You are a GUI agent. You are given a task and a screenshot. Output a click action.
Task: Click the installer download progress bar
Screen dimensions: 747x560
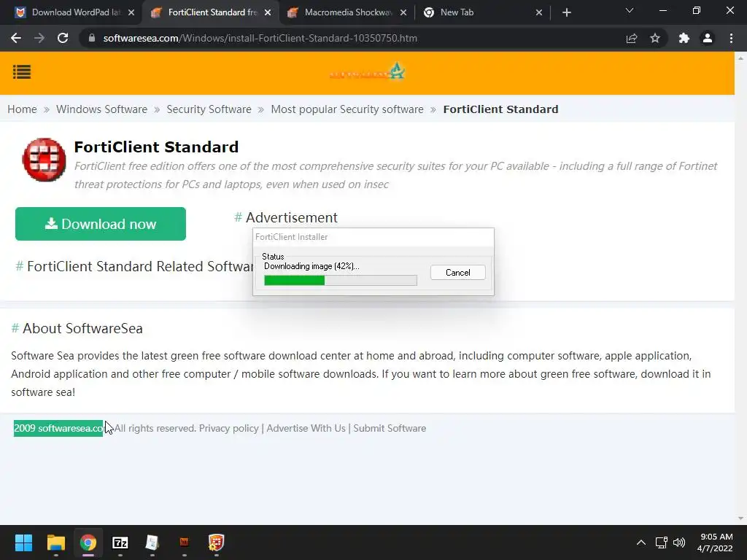pos(341,281)
